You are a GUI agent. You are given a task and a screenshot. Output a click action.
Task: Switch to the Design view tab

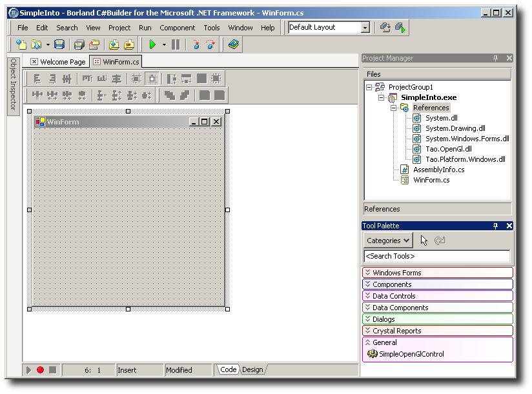coord(252,369)
